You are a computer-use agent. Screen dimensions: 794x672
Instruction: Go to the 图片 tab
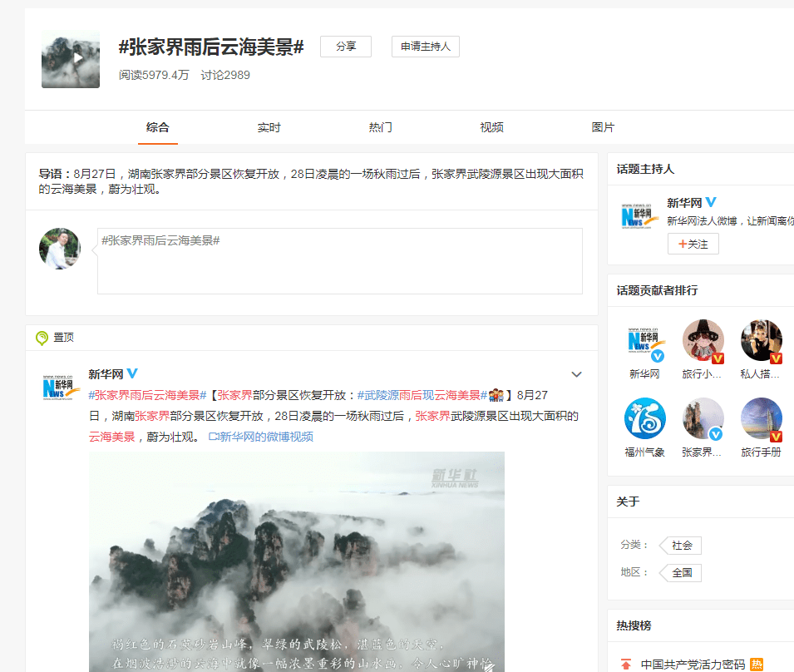tap(603, 127)
